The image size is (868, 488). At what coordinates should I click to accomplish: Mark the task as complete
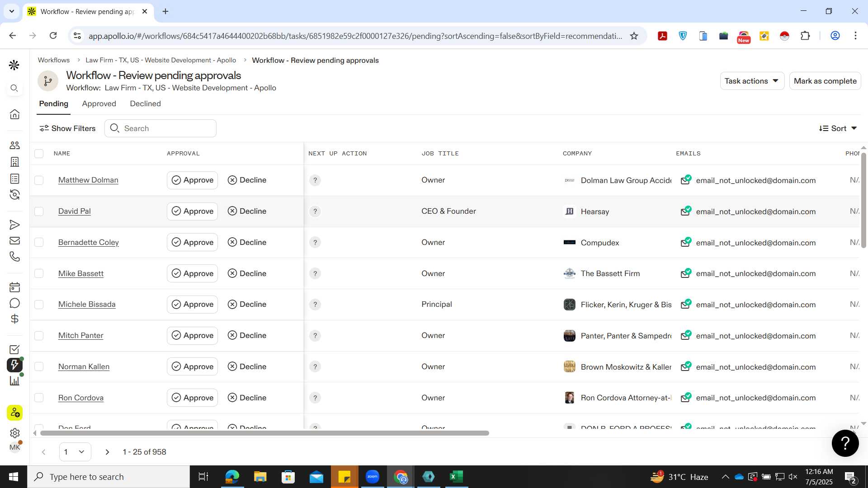tap(825, 81)
